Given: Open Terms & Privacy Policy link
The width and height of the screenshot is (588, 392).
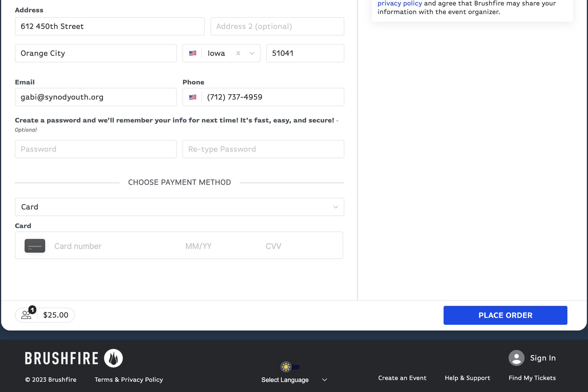Looking at the screenshot, I should pyautogui.click(x=129, y=379).
